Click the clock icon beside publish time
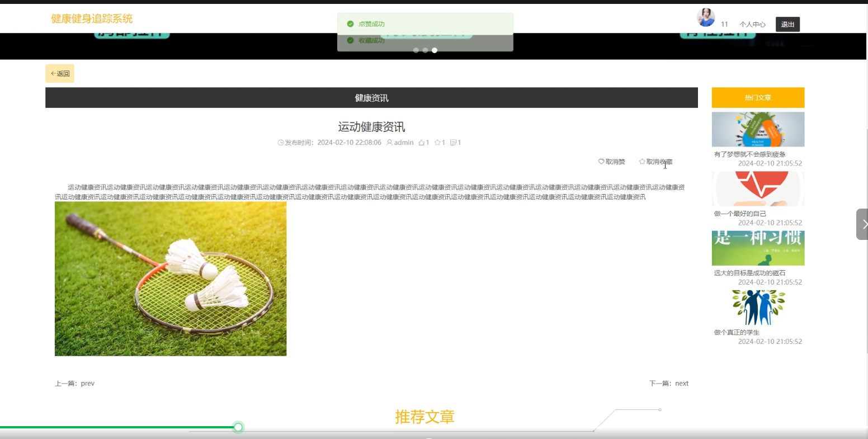 pyautogui.click(x=280, y=142)
